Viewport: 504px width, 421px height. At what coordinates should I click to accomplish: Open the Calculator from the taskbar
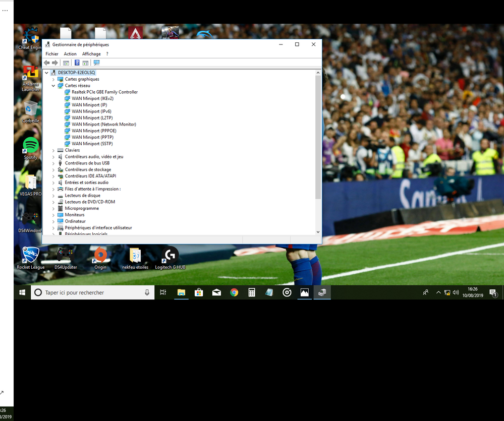pos(252,292)
